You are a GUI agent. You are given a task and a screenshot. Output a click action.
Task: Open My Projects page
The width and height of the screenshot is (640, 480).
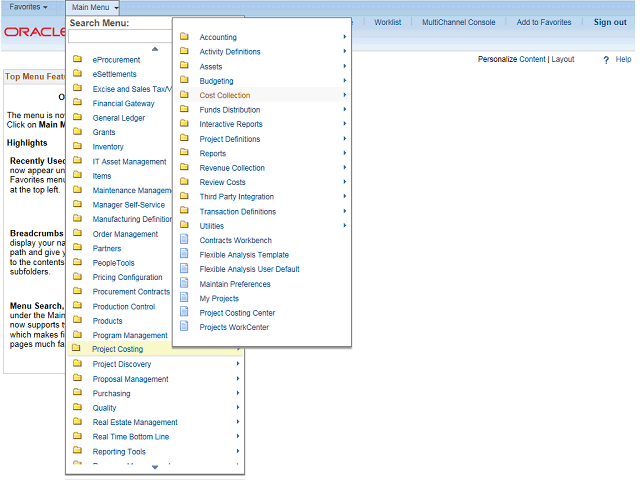tap(219, 298)
